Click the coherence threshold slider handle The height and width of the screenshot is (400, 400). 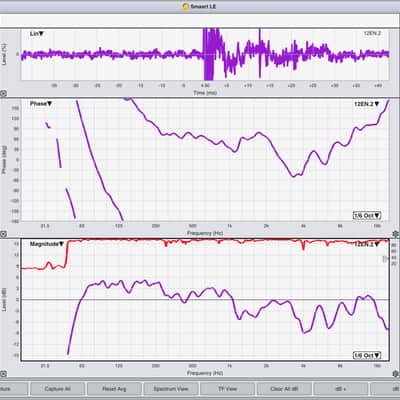coord(385,258)
